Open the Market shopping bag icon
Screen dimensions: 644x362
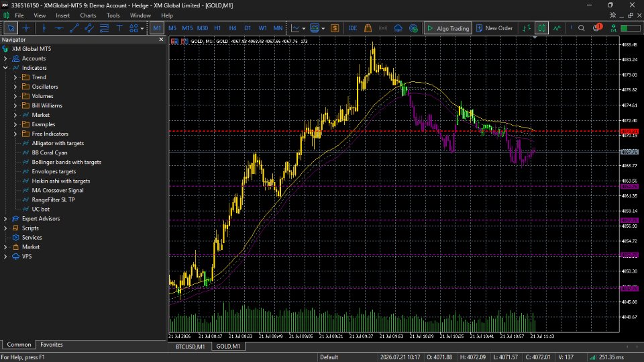tap(368, 28)
